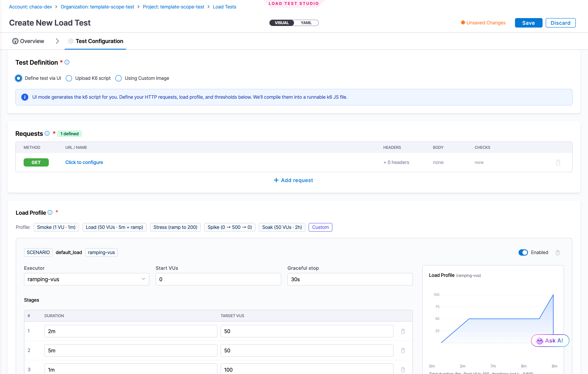Click the ramping-vus scenario tag

[101, 252]
